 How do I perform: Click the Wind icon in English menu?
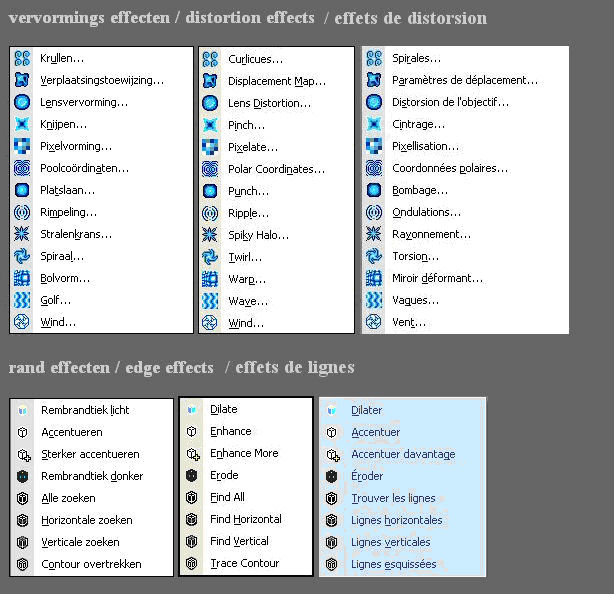tap(210, 323)
